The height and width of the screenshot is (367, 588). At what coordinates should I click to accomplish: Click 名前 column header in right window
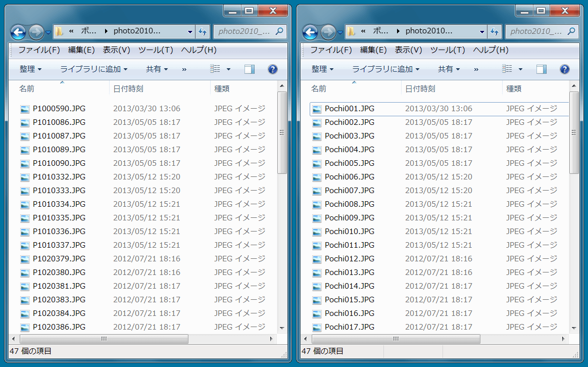click(x=318, y=88)
